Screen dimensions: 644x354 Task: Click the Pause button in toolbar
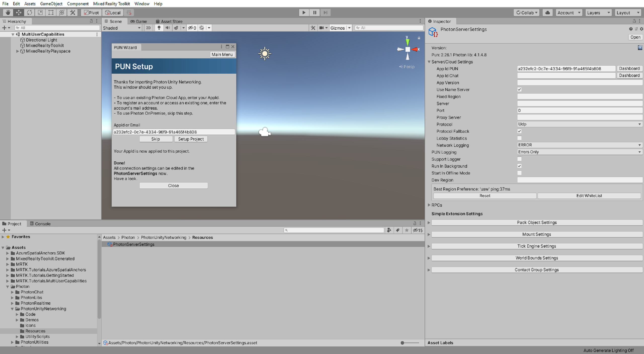[x=314, y=12]
